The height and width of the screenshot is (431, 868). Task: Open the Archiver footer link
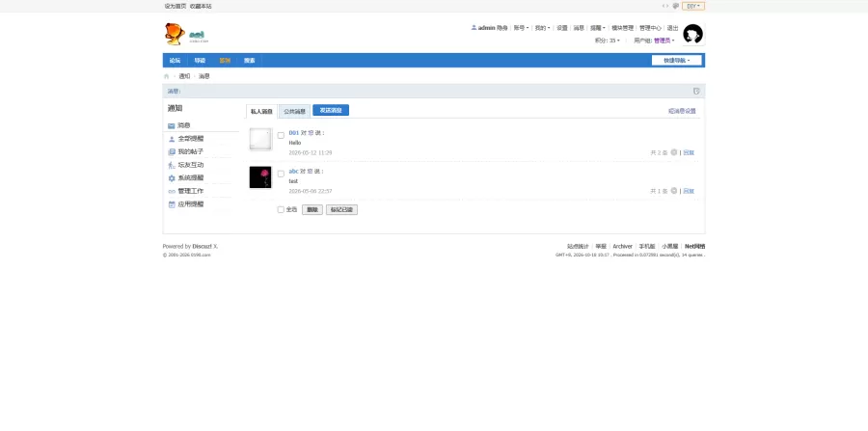pos(622,246)
